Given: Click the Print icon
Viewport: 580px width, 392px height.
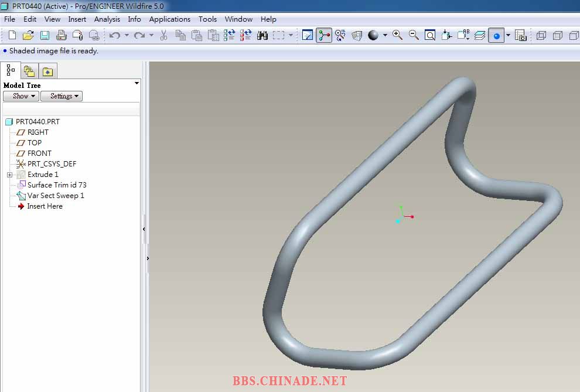Looking at the screenshot, I should [x=61, y=36].
